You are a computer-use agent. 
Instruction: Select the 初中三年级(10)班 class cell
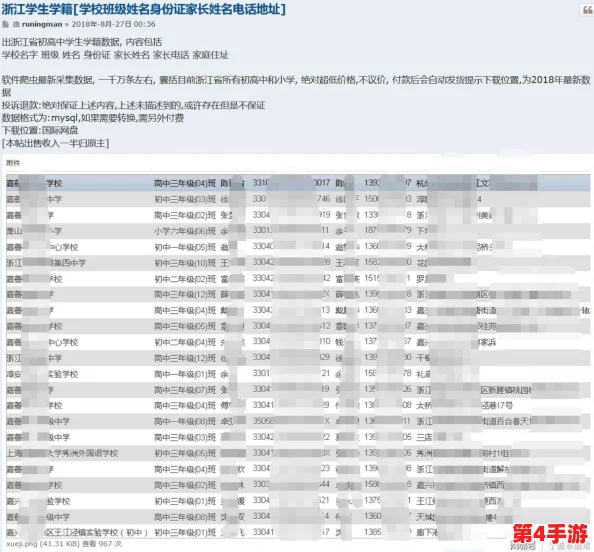pos(185,263)
